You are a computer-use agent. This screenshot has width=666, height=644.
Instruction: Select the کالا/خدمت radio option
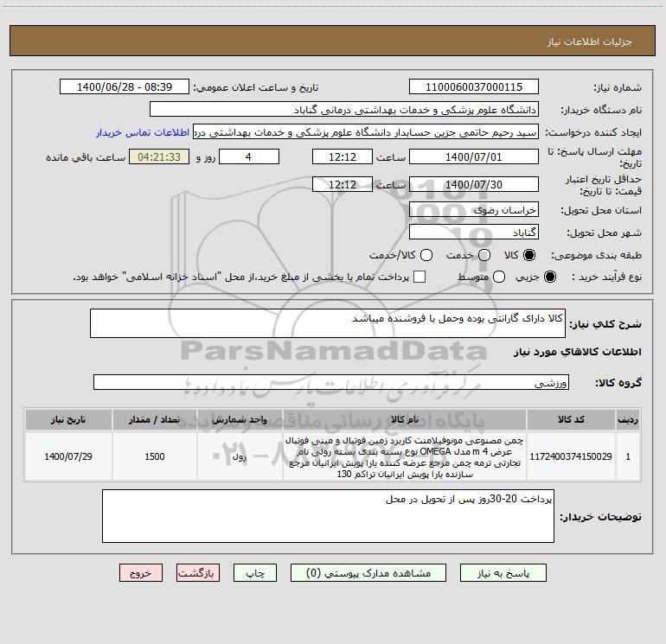coord(426,255)
